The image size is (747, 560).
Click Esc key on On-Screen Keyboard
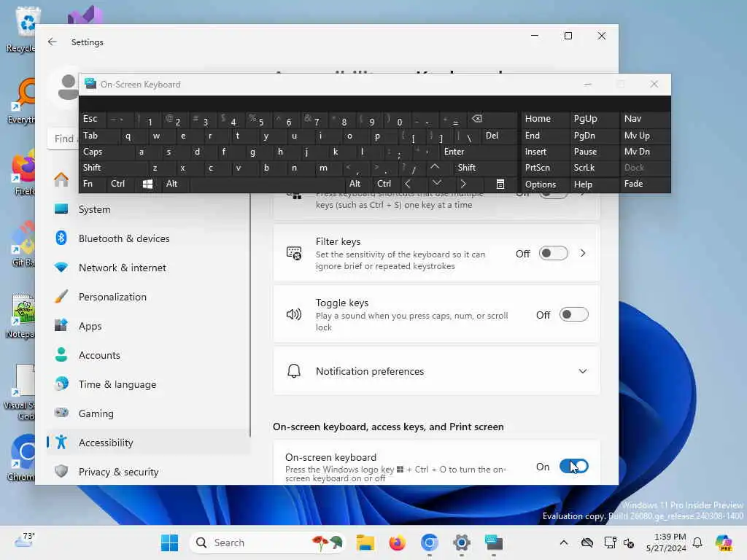point(92,119)
